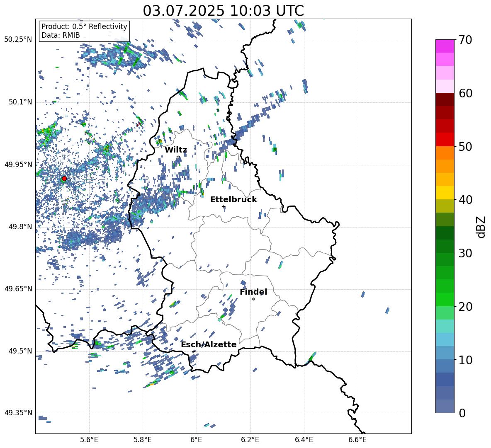Viewport: 491px width, 448px height.
Task: Click the 6°E longitude label
Action: coord(196,440)
